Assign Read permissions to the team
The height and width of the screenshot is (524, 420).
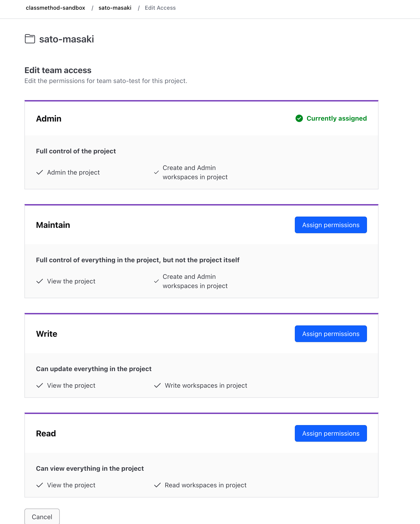pos(331,433)
